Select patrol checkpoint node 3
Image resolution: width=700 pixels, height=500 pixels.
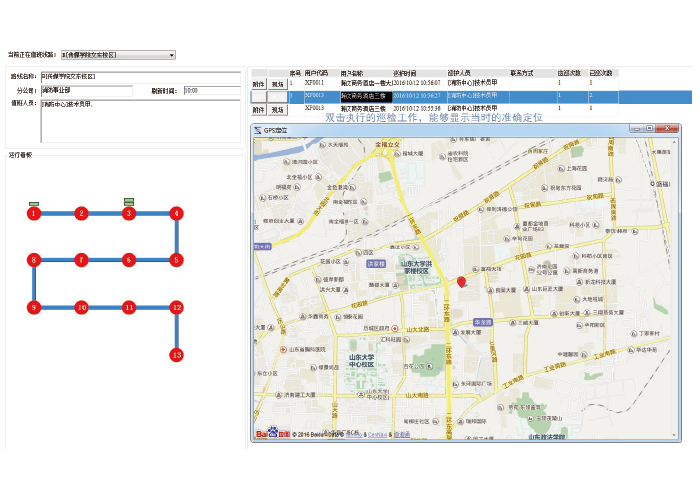click(128, 213)
